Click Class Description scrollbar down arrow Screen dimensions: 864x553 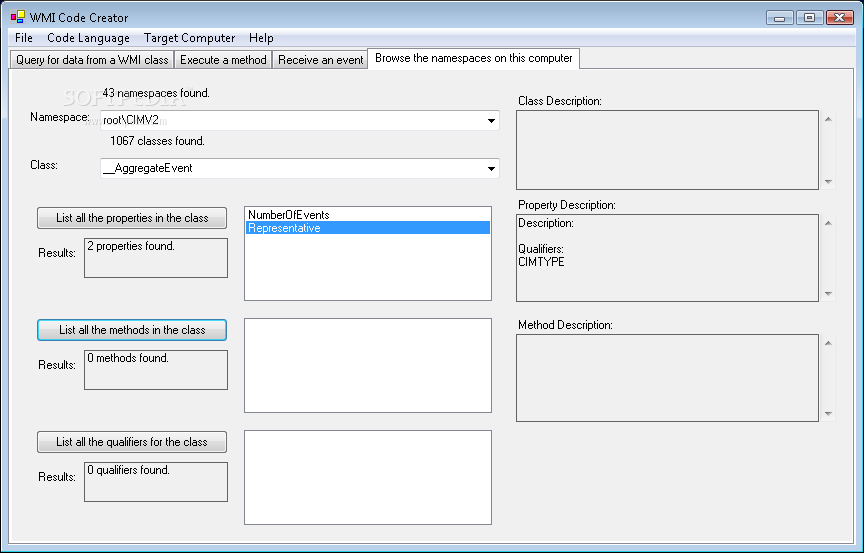click(828, 182)
